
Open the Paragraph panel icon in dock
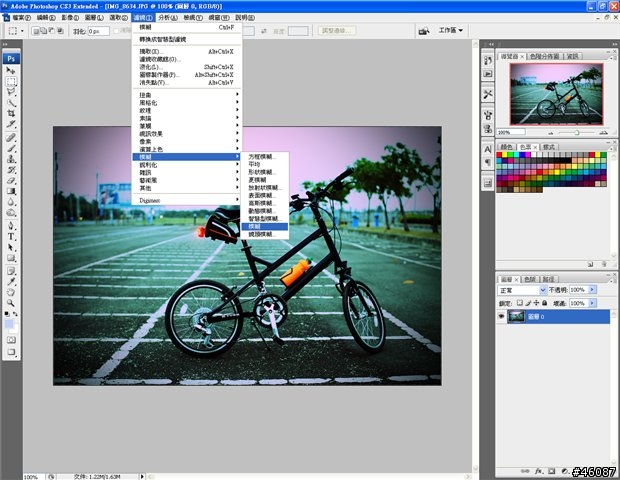click(488, 162)
